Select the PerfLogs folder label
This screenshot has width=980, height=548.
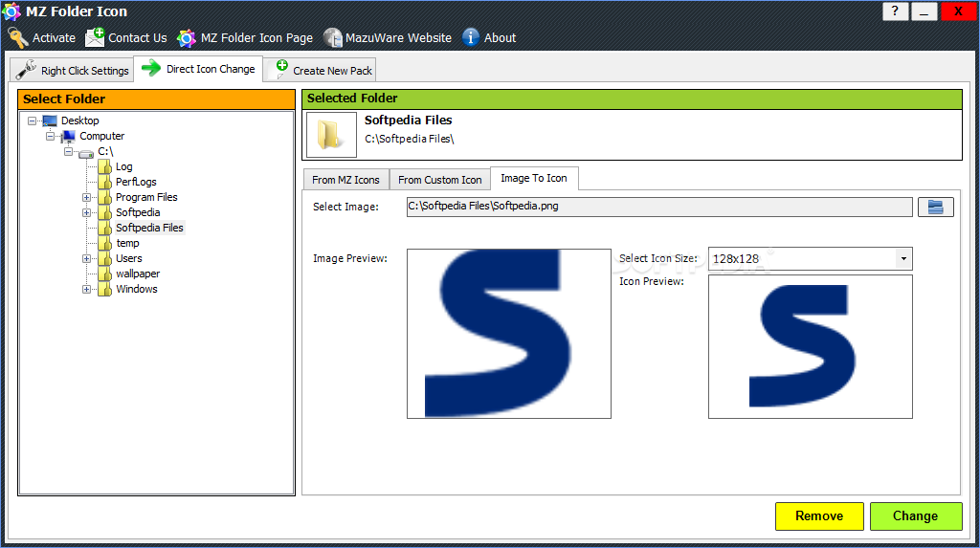[136, 182]
